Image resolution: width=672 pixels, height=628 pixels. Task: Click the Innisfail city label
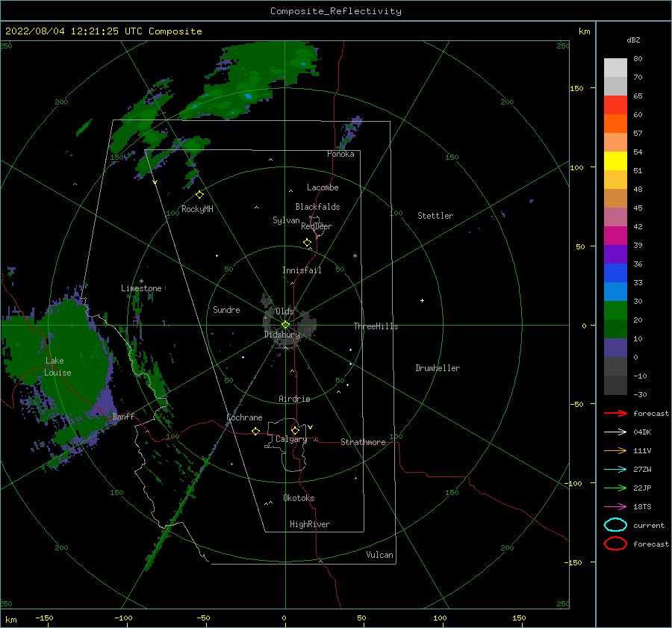[x=302, y=270]
